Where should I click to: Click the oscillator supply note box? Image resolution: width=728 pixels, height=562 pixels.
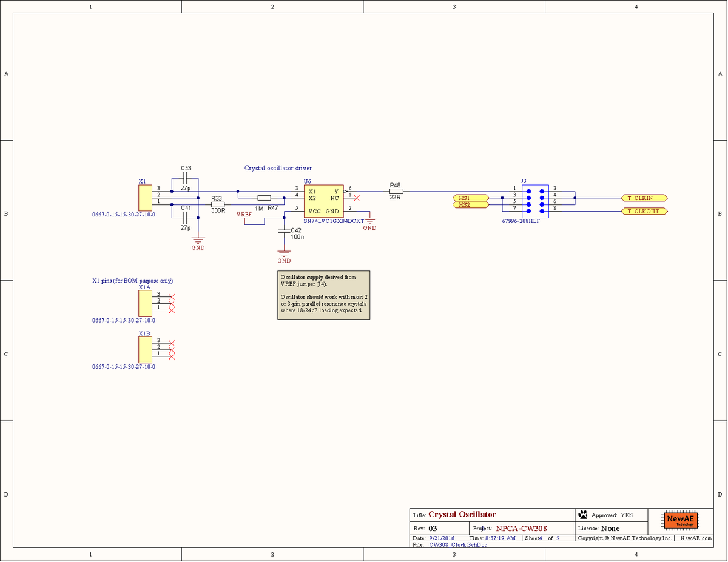point(323,295)
